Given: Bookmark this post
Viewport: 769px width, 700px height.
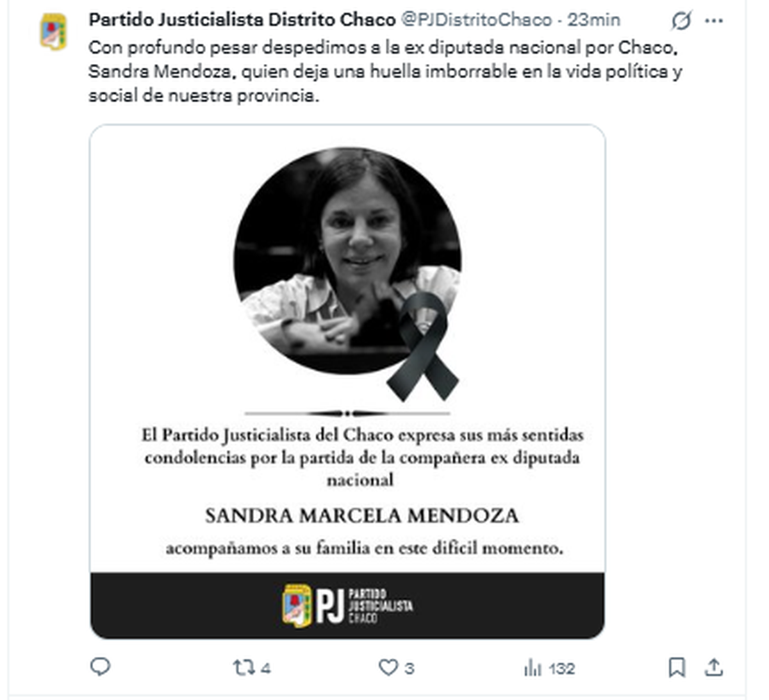Looking at the screenshot, I should pyautogui.click(x=677, y=667).
